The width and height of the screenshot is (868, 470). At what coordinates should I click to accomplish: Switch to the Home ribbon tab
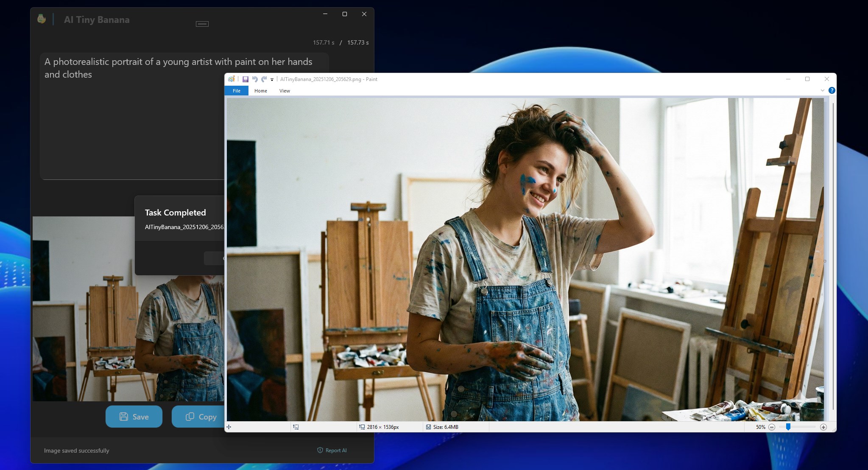click(261, 91)
